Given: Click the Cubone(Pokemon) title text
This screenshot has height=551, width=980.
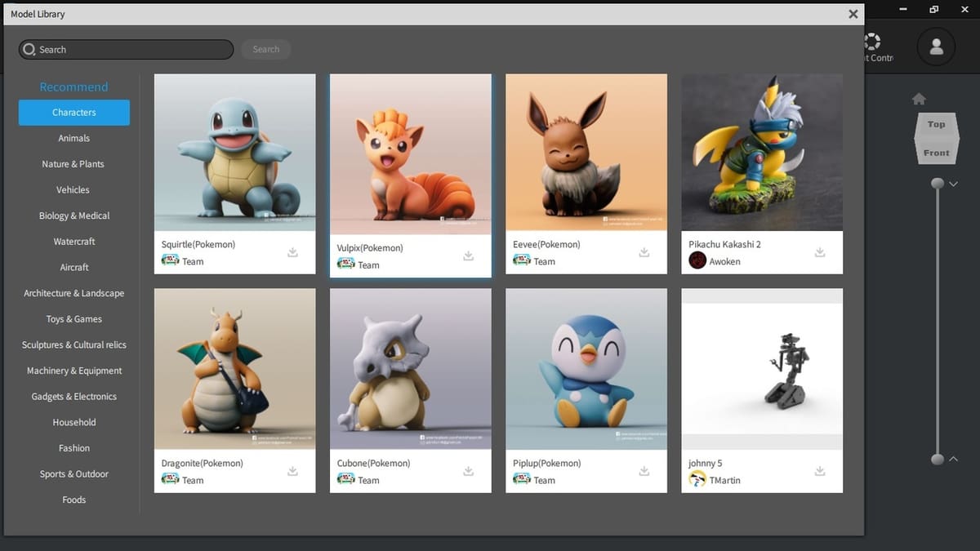Looking at the screenshot, I should (x=374, y=463).
